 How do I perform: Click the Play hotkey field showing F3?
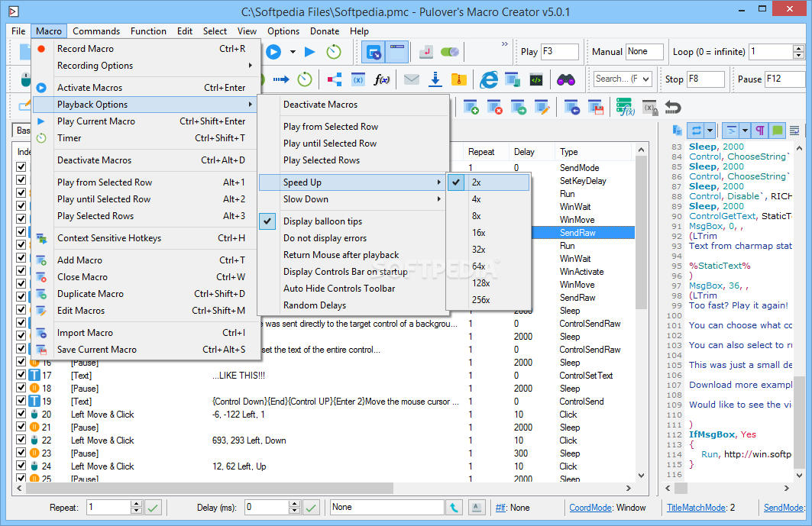click(559, 52)
